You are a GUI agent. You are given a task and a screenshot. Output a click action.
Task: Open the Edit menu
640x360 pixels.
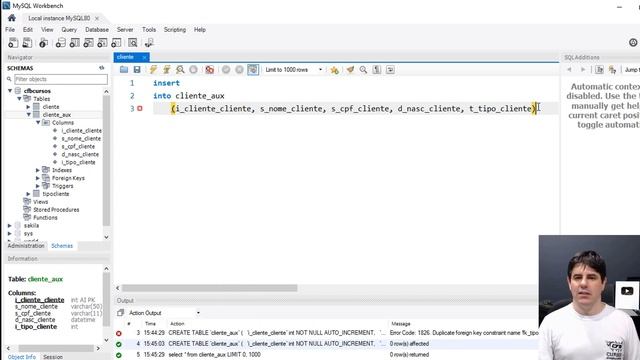point(28,30)
